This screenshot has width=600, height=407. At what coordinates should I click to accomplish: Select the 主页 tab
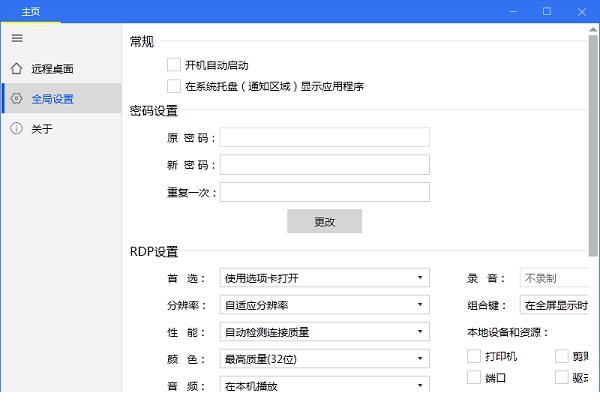point(30,11)
